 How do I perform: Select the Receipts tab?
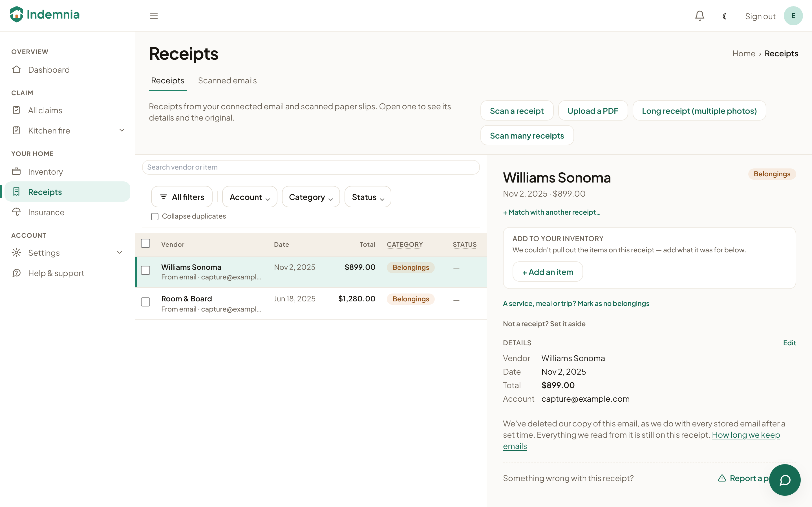point(167,81)
